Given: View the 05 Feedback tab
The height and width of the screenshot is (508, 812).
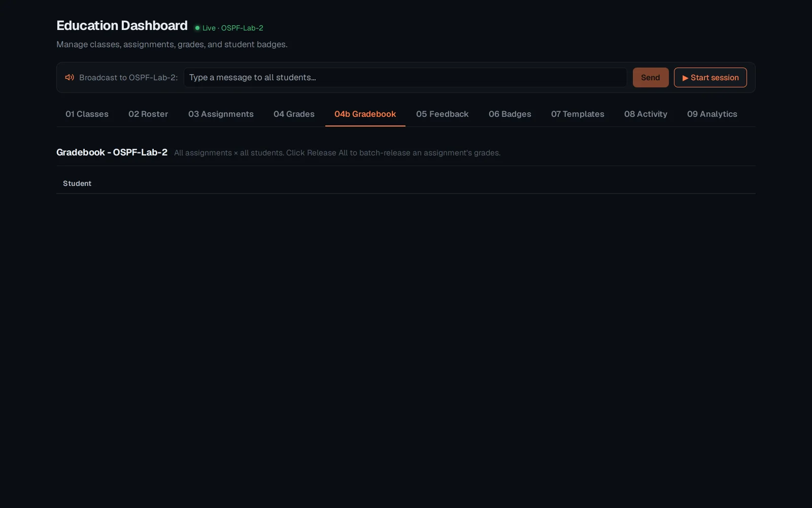Looking at the screenshot, I should [442, 114].
